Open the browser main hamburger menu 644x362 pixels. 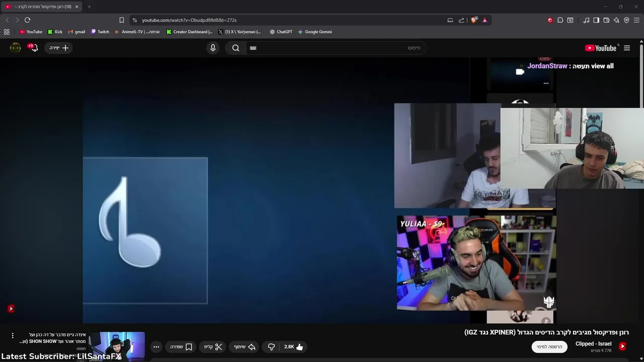click(636, 20)
